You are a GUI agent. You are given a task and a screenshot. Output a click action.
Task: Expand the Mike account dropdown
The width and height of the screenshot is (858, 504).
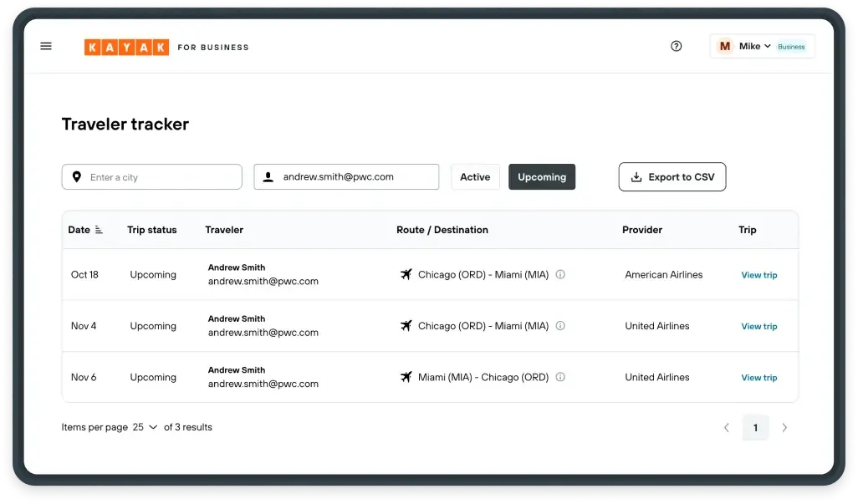[768, 47]
